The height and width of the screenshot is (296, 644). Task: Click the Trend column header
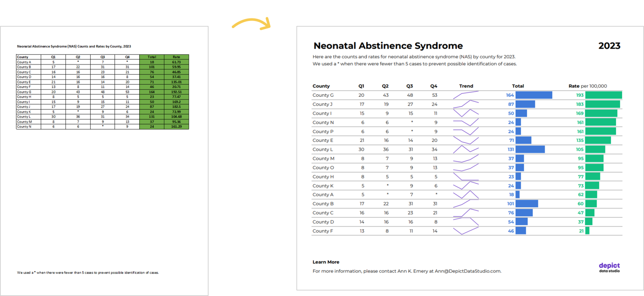[x=466, y=86]
